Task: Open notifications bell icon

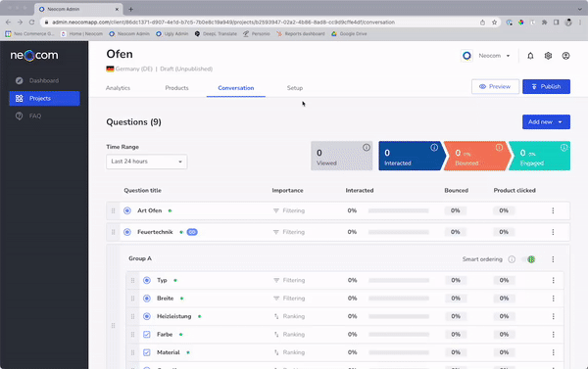Action: [530, 56]
